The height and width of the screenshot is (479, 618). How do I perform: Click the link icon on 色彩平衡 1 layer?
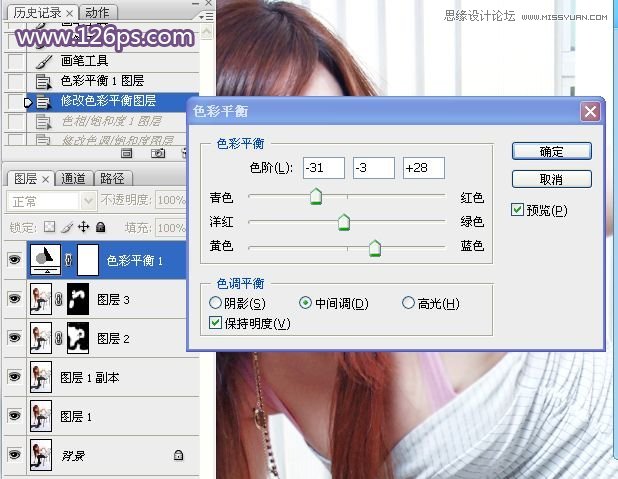pos(68,260)
